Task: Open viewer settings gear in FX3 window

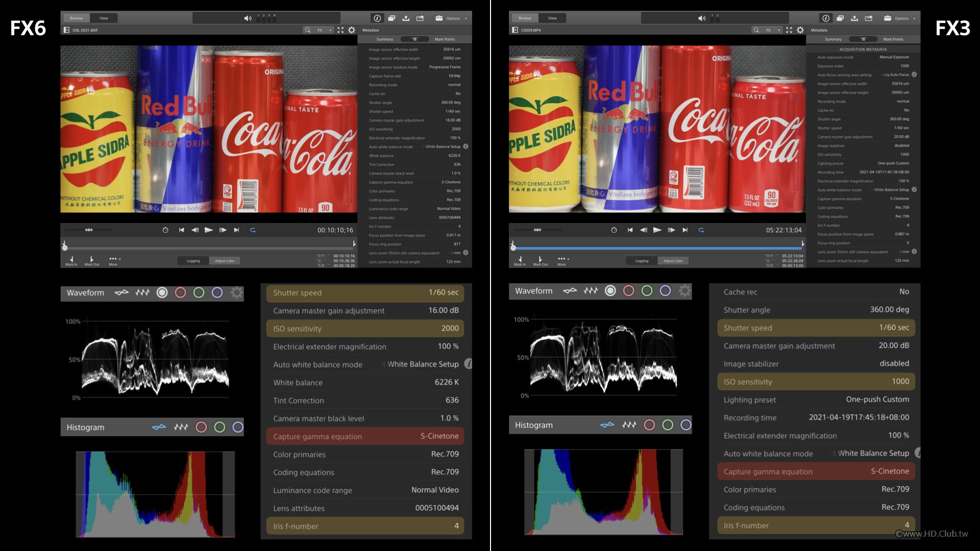Action: [x=800, y=30]
